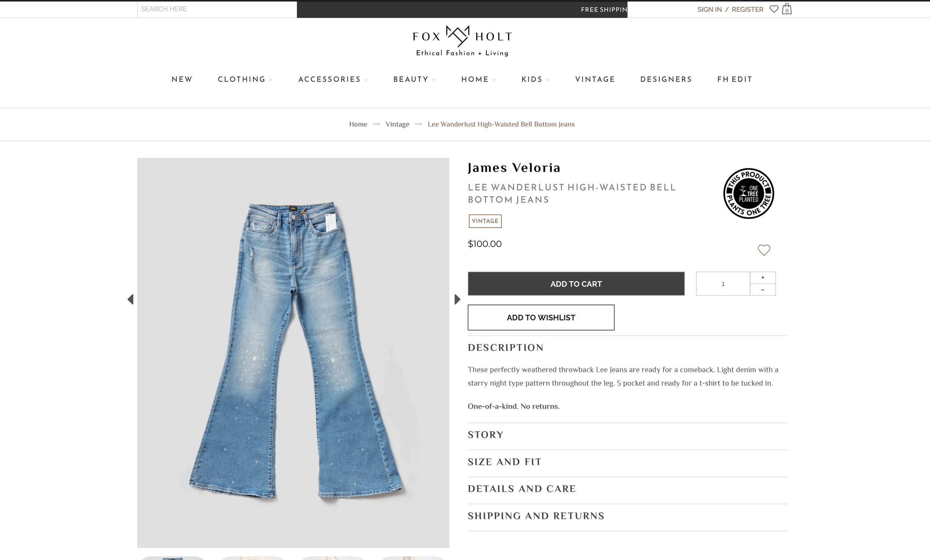
Task: Open the Designers menu item
Action: [x=666, y=79]
